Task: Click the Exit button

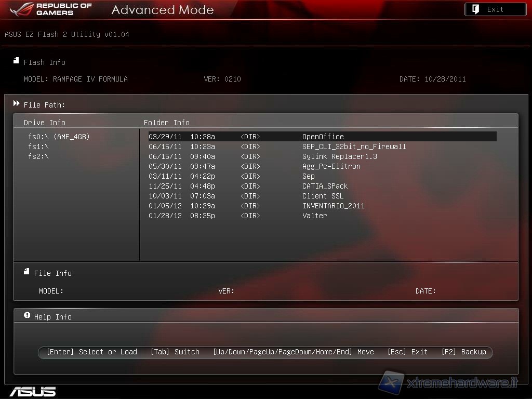Action: pyautogui.click(x=495, y=9)
